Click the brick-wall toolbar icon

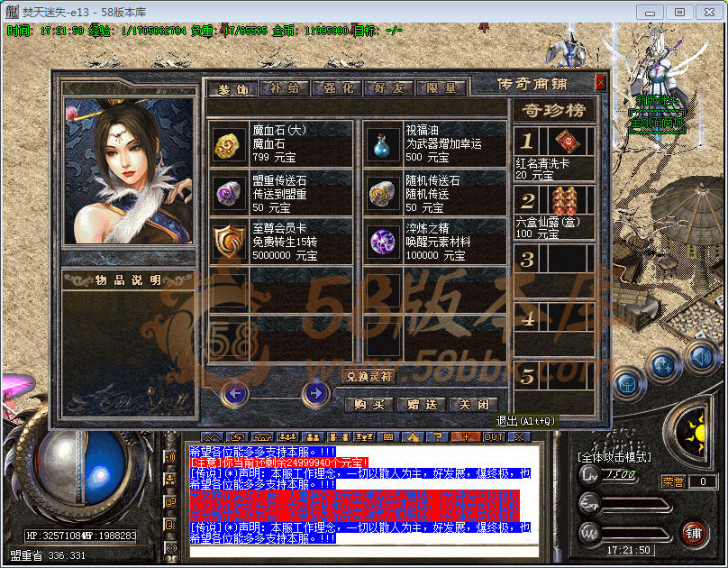tap(387, 437)
